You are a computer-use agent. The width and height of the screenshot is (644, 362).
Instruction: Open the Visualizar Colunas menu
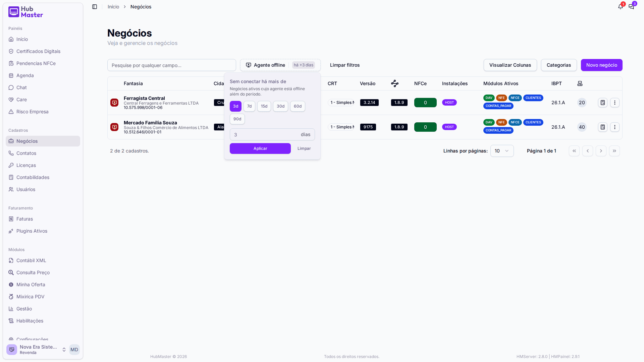pyautogui.click(x=510, y=65)
